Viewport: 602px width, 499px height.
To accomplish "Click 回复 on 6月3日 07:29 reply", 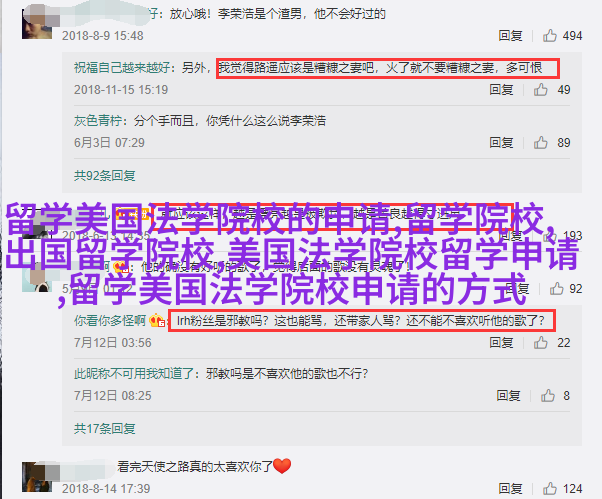I will (x=501, y=142).
